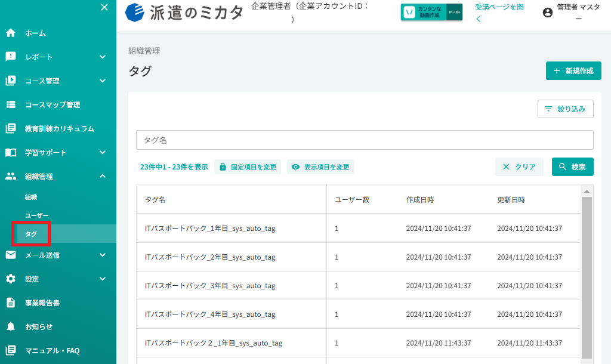Image resolution: width=611 pixels, height=364 pixels.
Task: Expand the メール送信 menu chevron
Action: pyautogui.click(x=103, y=255)
